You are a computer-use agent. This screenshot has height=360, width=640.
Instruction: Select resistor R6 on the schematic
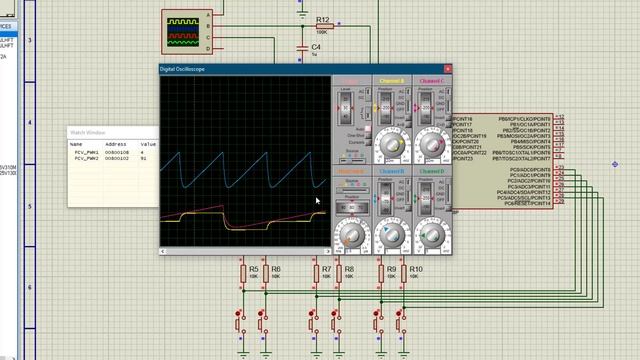266,273
